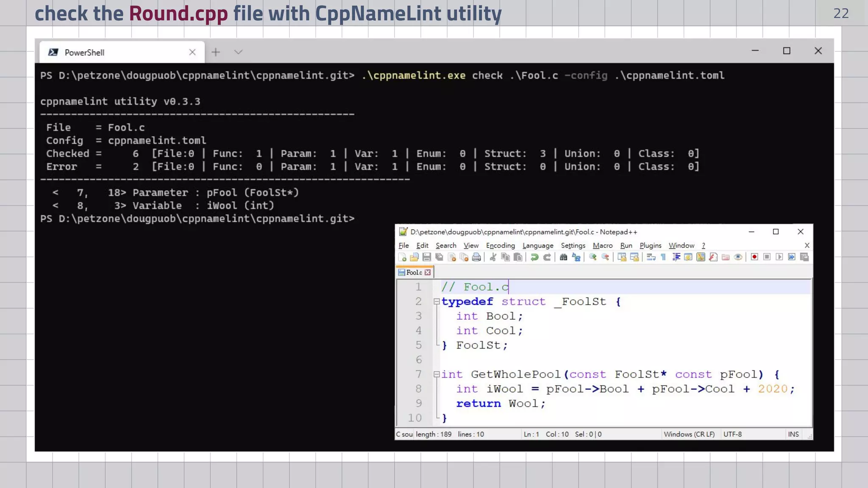Click 'return Wool;' on line 9

point(501,404)
